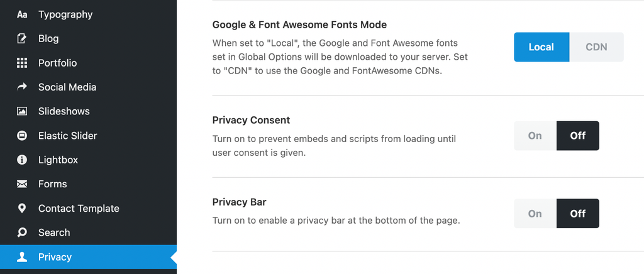The height and width of the screenshot is (274, 644).
Task: Set Privacy Consent to Off
Action: click(577, 136)
